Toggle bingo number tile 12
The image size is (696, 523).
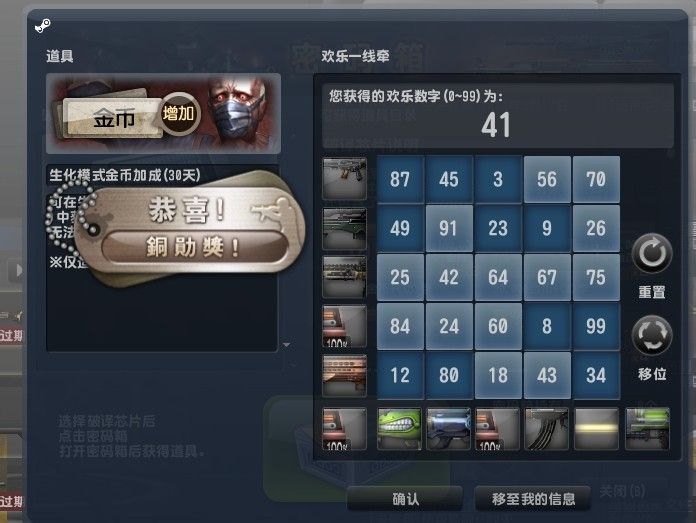point(400,375)
